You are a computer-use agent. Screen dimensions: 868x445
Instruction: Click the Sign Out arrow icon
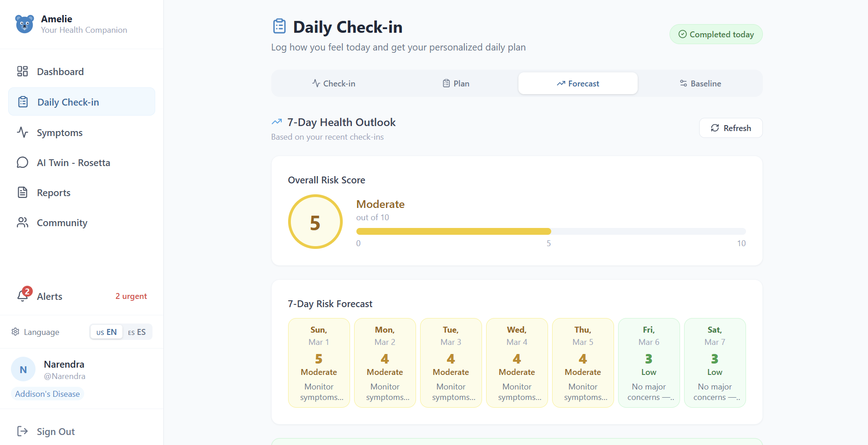coord(22,431)
